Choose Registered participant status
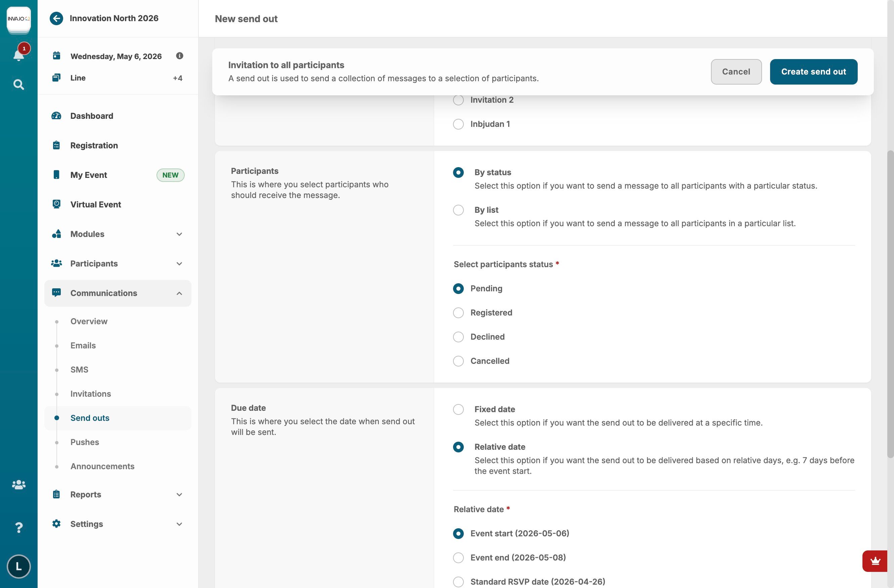Image resolution: width=894 pixels, height=588 pixels. (x=458, y=313)
